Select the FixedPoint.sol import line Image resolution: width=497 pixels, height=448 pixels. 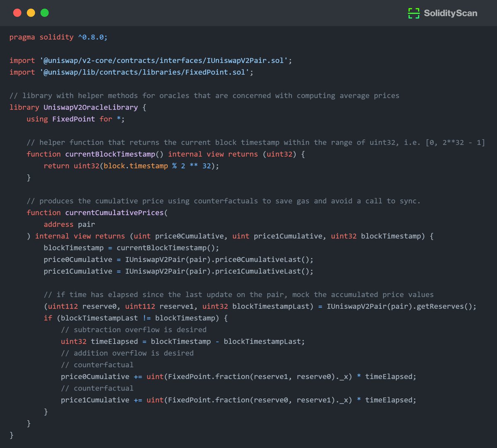(132, 72)
